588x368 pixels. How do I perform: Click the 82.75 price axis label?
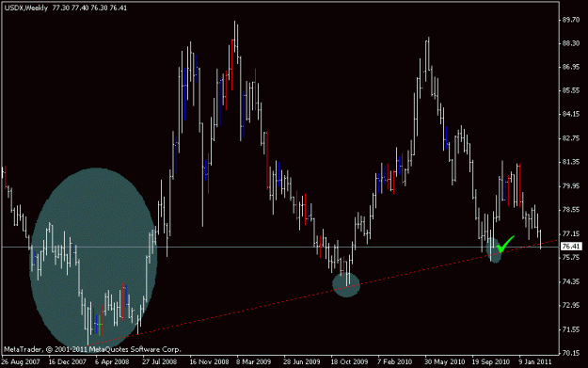click(571, 138)
